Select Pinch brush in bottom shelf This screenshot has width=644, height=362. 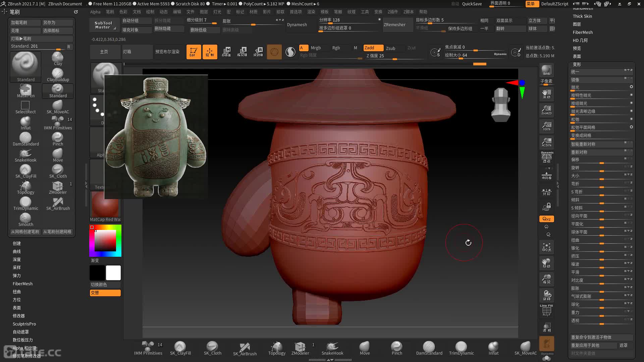pyautogui.click(x=397, y=348)
